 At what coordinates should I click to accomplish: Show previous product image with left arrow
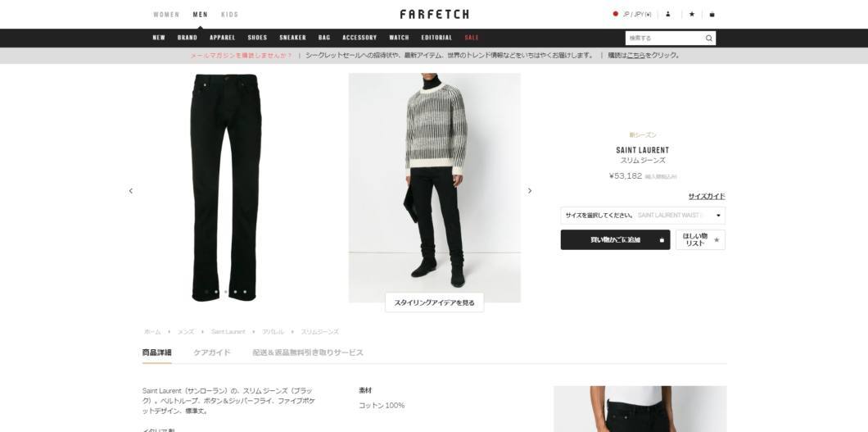point(131,190)
